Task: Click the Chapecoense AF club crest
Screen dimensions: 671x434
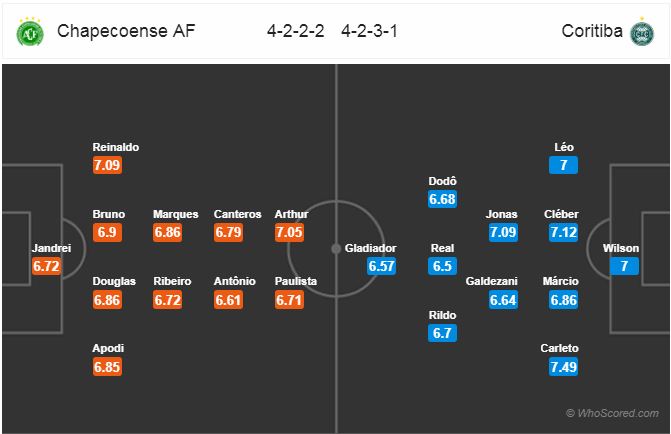Action: 30,32
